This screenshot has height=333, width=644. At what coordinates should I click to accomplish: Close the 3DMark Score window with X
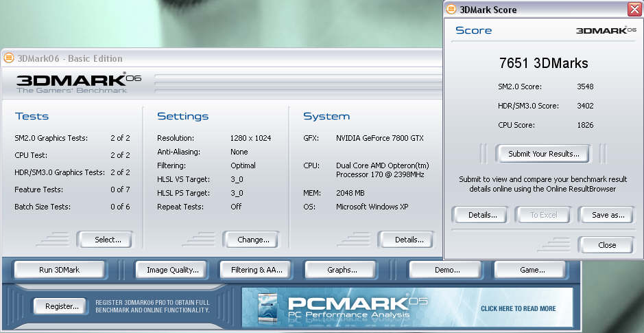point(634,9)
